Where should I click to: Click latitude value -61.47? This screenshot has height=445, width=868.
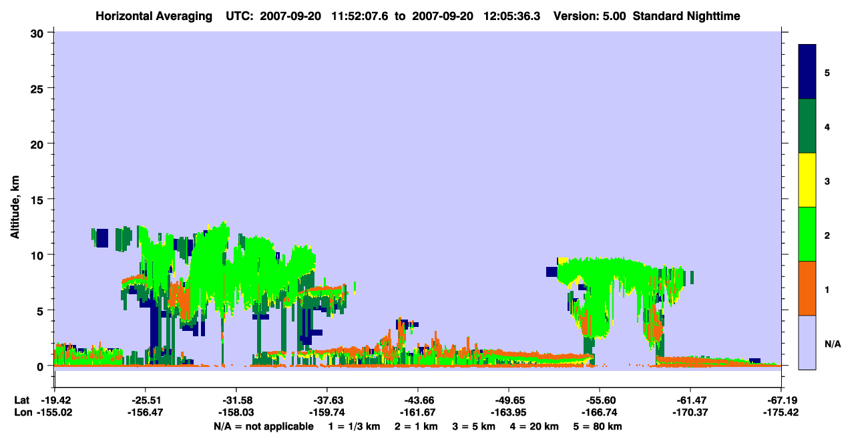point(690,400)
